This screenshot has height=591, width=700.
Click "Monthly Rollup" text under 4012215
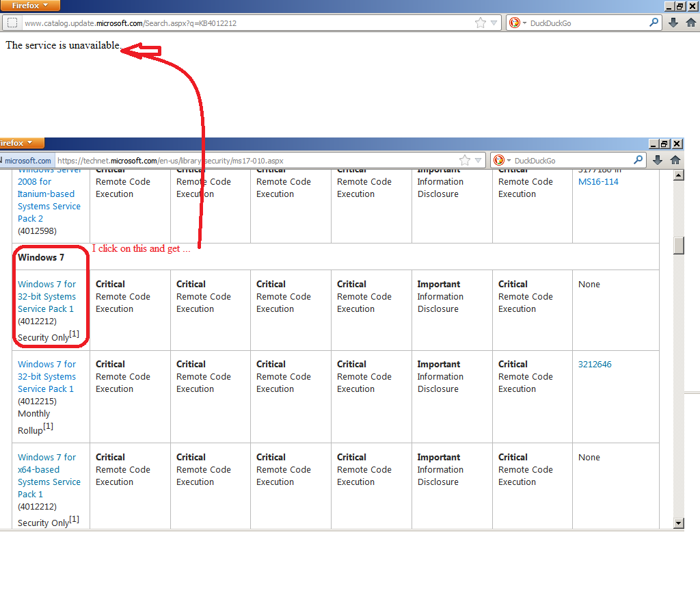pyautogui.click(x=34, y=421)
